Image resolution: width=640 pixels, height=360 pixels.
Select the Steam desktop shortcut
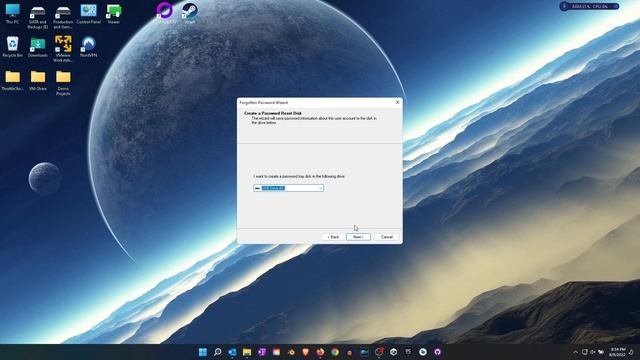(x=190, y=14)
